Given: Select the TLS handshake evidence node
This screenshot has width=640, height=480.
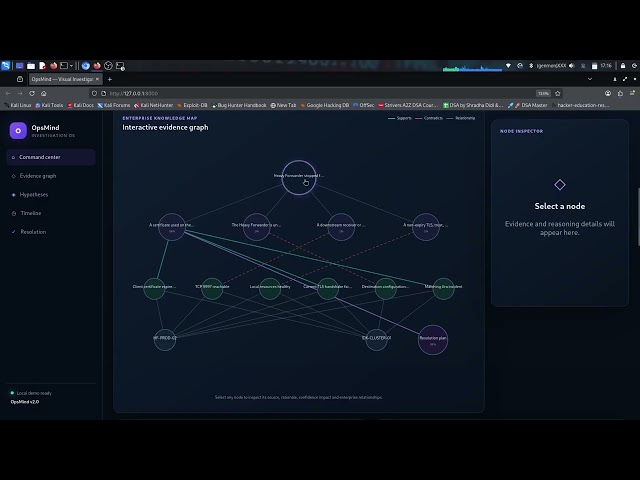Looking at the screenshot, I should coord(328,289).
